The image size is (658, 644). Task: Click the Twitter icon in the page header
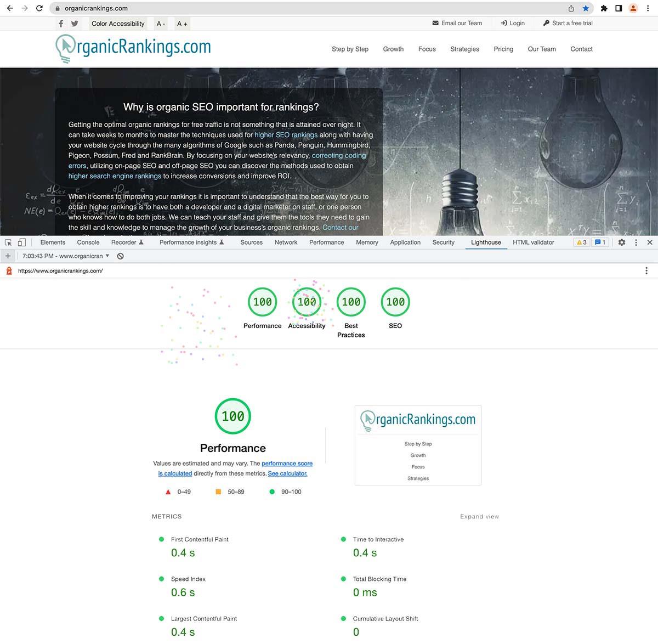(x=75, y=23)
